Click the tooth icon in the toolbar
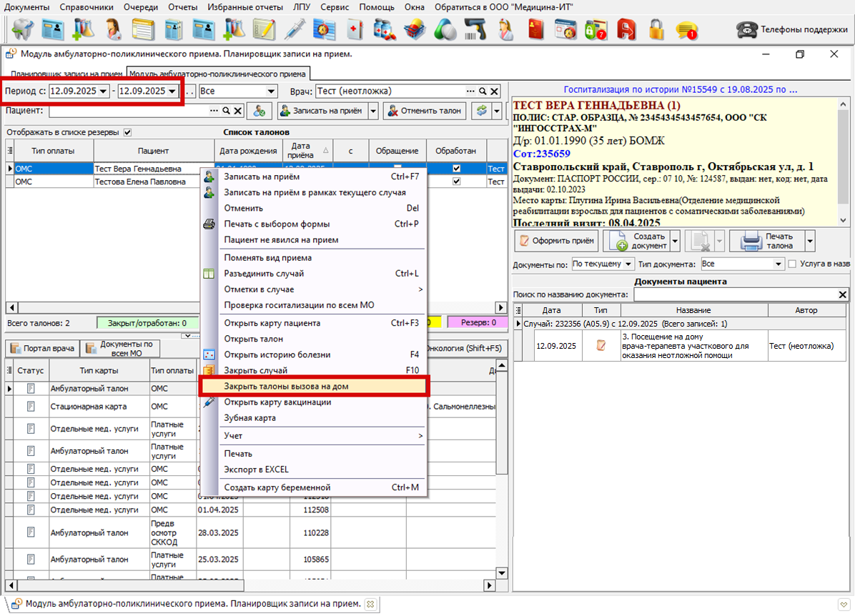Viewport: 855px width, 616px height. [21, 29]
